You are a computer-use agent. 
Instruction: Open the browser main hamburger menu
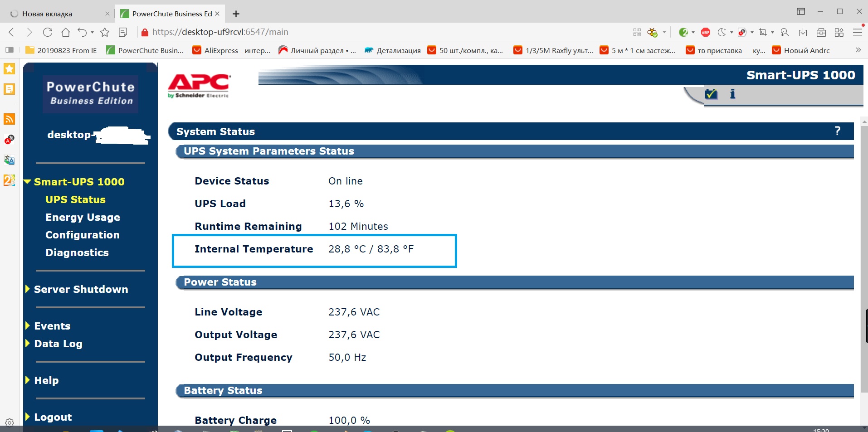(857, 32)
